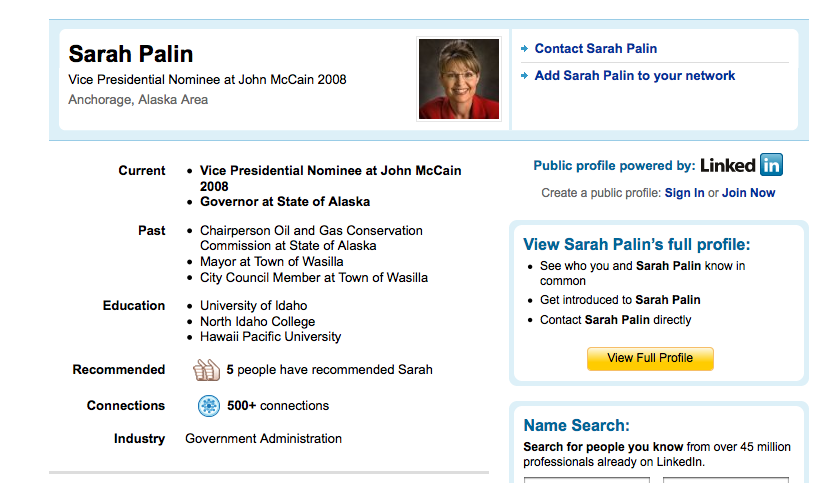Click the 'Hawaii Pacific University' education entry
This screenshot has width=840, height=483.
tap(270, 337)
